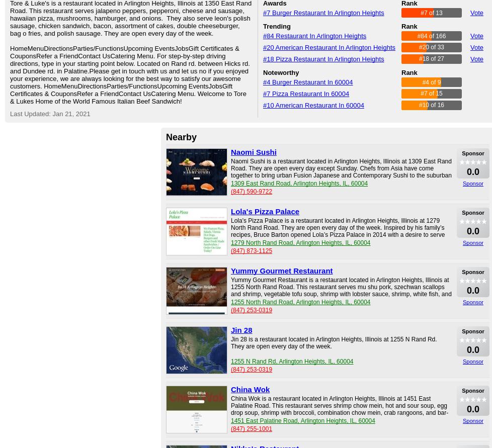The image size is (492, 448).
Task: Call Lola's Pizza Palace at (847) 873-1125
Action: (252, 251)
